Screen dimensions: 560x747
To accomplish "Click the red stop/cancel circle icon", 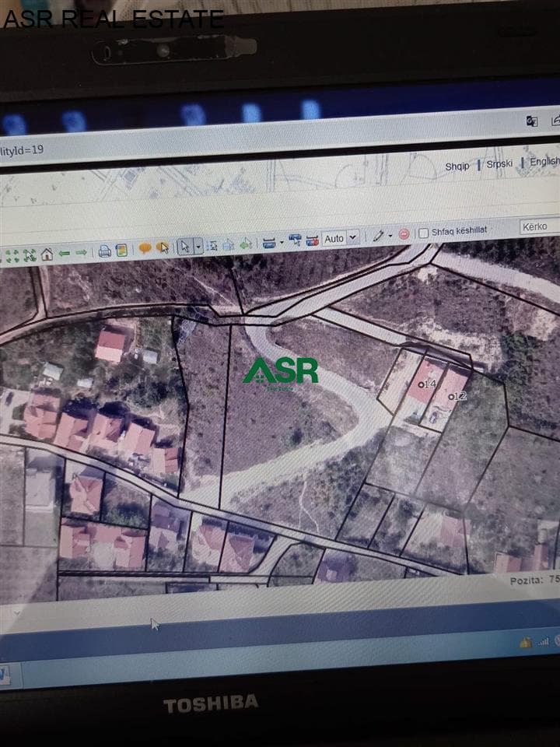I will tap(404, 234).
